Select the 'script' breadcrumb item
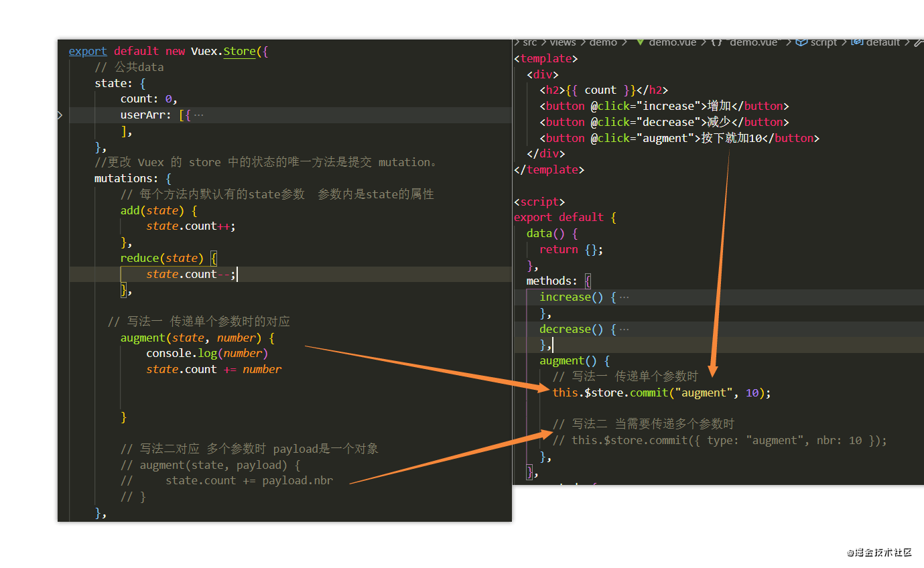The width and height of the screenshot is (924, 568). pos(823,42)
